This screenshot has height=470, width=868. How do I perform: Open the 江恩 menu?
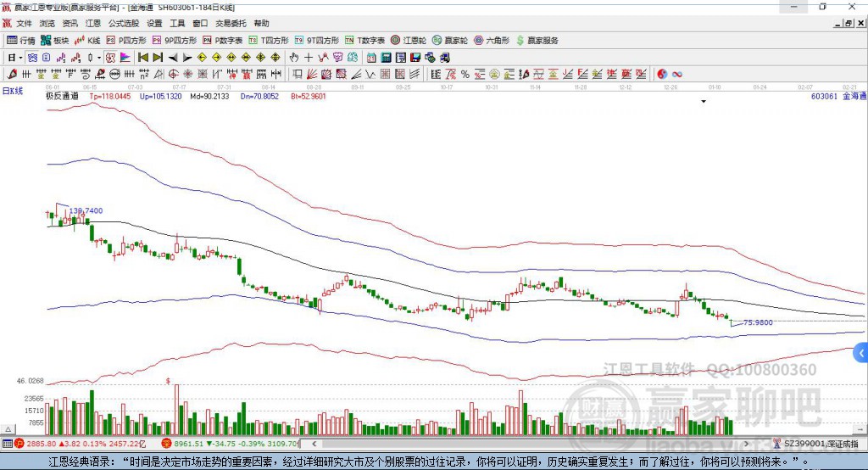(93, 23)
